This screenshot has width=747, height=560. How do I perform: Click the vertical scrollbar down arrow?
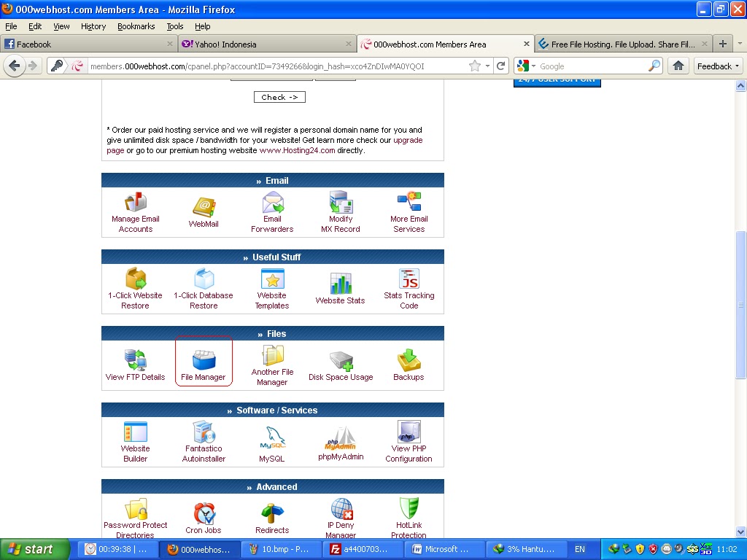point(741,532)
